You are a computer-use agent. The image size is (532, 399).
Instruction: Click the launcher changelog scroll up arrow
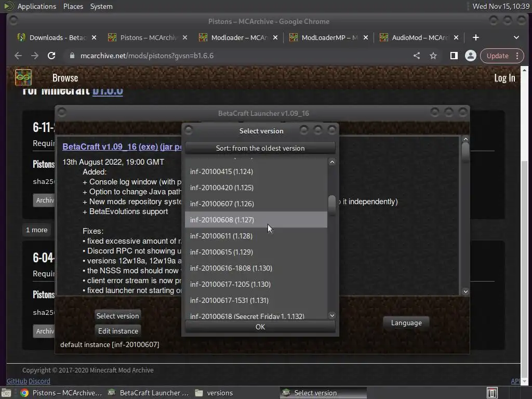pyautogui.click(x=465, y=139)
